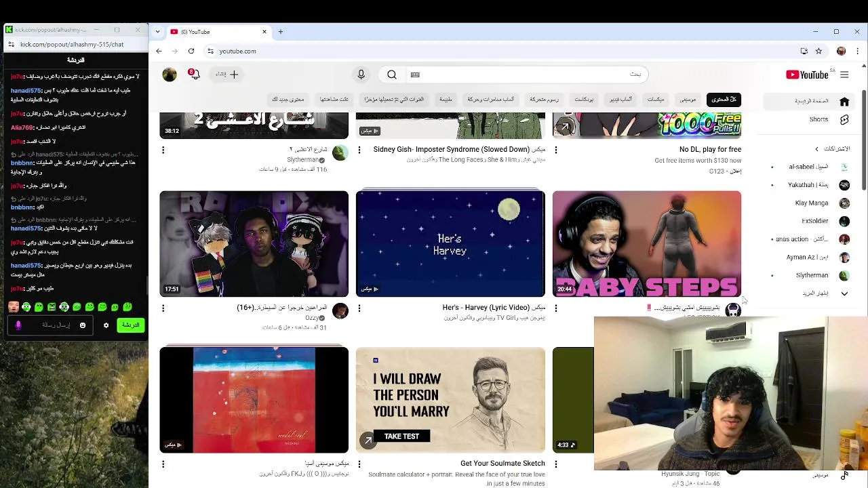
Task: Select the 'محتوى جديد لك' filter chip
Action: [288, 100]
